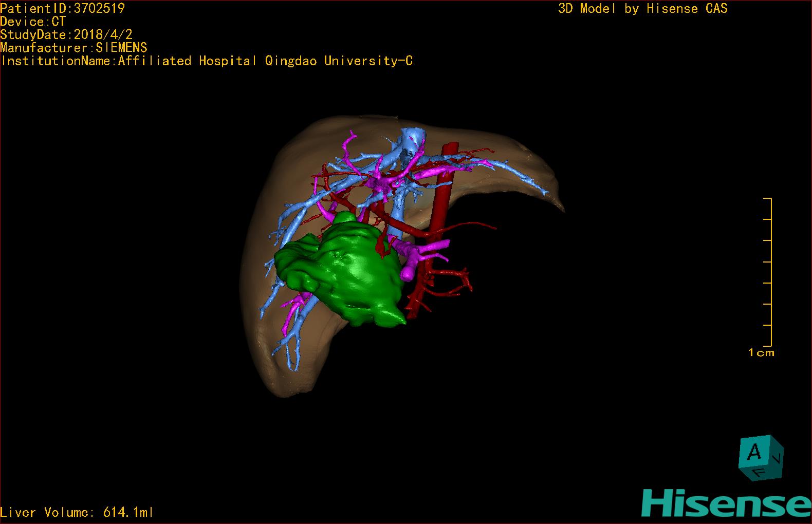This screenshot has width=812, height=524.
Task: Click the 1cm scale bar label
Action: (x=761, y=353)
